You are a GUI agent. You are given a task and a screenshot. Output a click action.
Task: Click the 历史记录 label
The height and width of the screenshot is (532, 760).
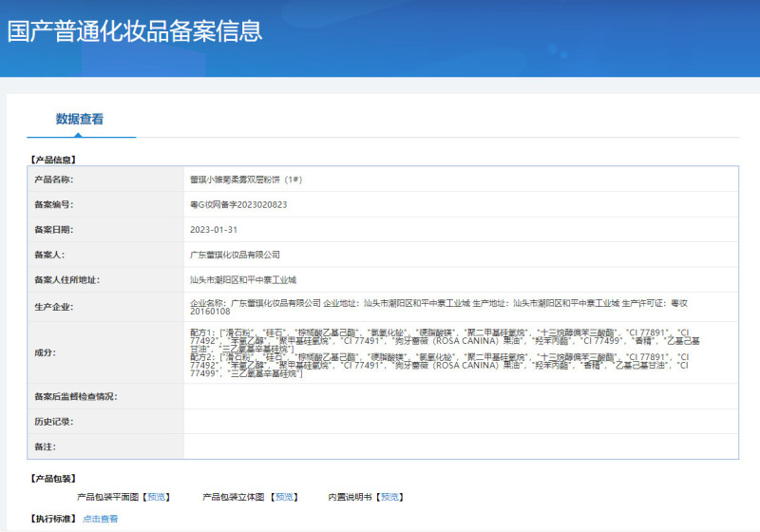click(54, 422)
